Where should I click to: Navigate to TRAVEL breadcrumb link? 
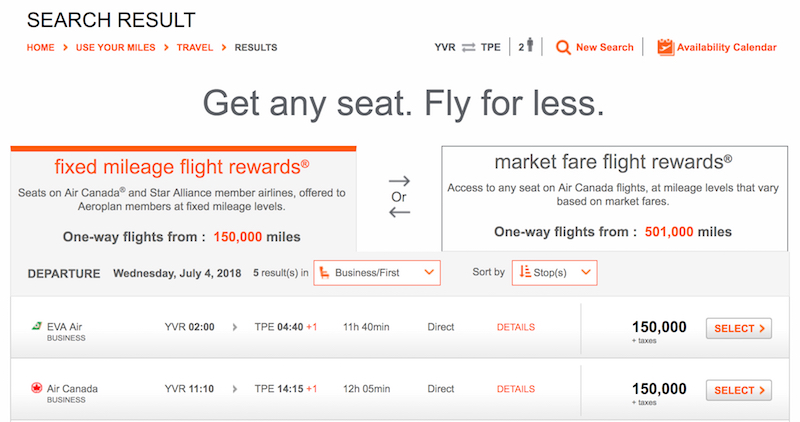pos(194,47)
